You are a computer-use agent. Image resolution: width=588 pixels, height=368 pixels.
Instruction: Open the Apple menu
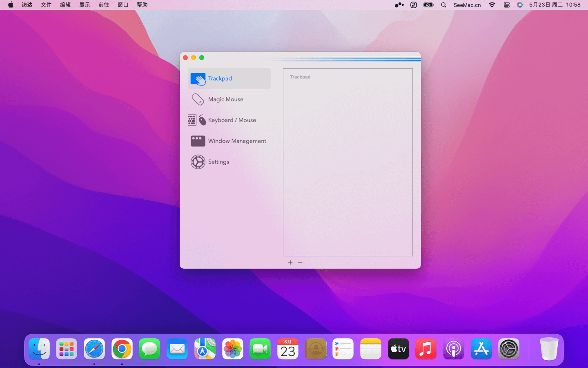[11, 5]
